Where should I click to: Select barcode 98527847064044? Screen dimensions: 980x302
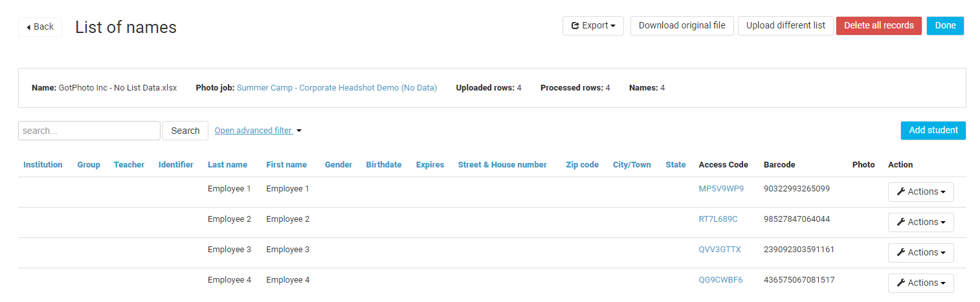(x=797, y=219)
